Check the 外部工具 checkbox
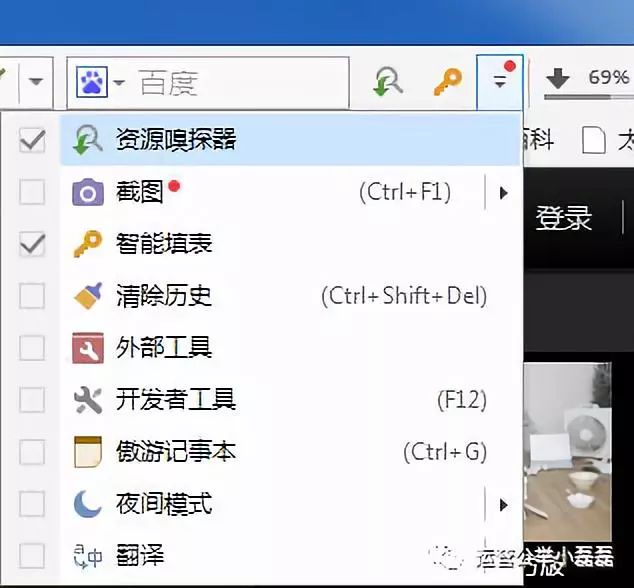The height and width of the screenshot is (588, 634). [x=32, y=348]
